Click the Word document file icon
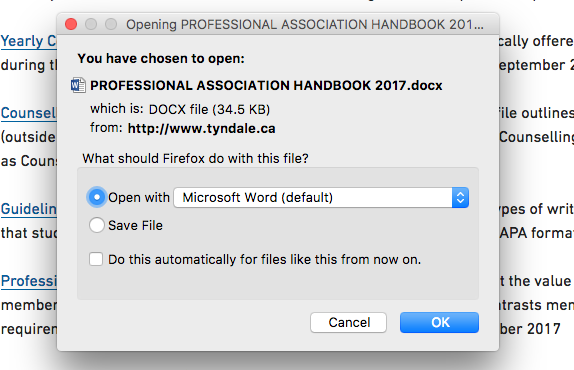This screenshot has height=370, width=574. click(x=78, y=85)
